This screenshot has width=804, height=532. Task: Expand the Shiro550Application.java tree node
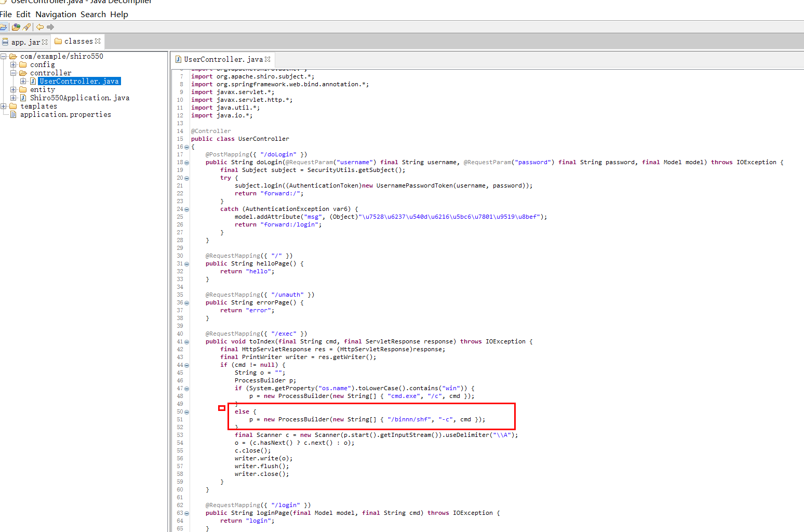[14, 98]
